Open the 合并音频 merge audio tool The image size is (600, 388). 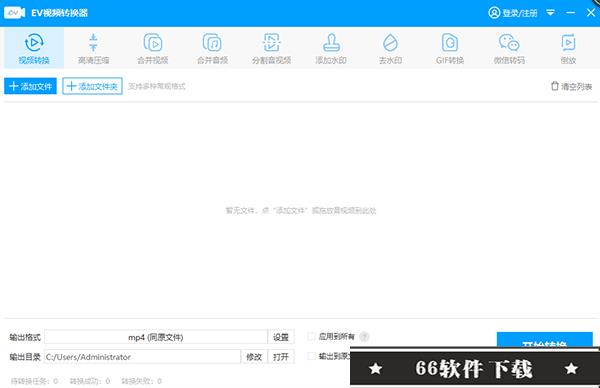click(212, 48)
